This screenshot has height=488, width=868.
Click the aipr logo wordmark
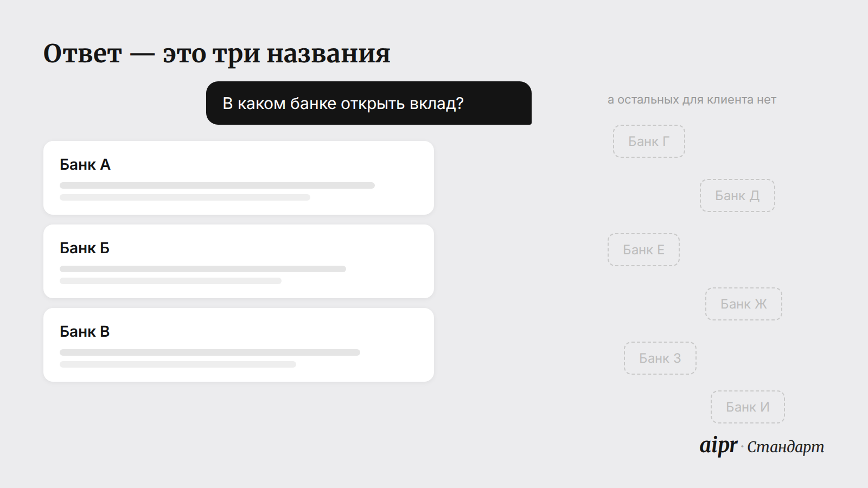click(x=718, y=446)
